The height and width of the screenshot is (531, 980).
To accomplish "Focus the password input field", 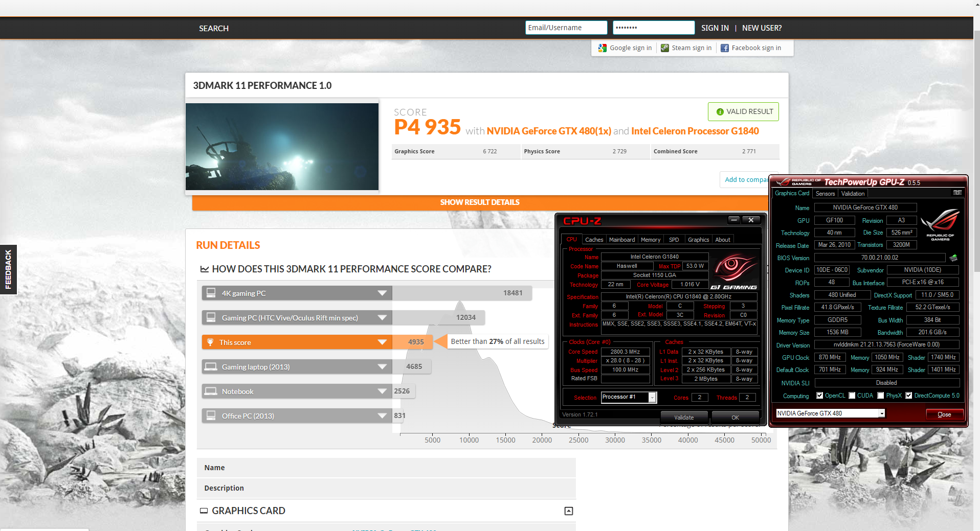I will pos(654,28).
